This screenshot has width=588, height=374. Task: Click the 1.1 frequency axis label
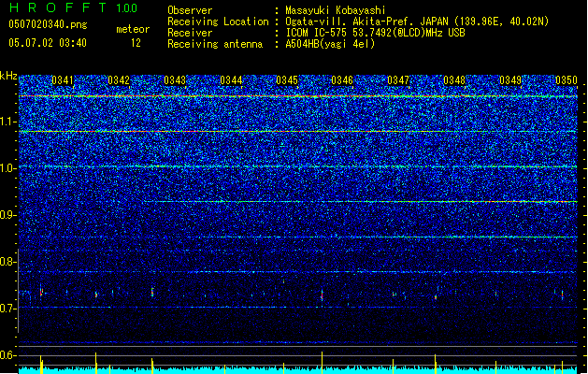pyautogui.click(x=8, y=122)
